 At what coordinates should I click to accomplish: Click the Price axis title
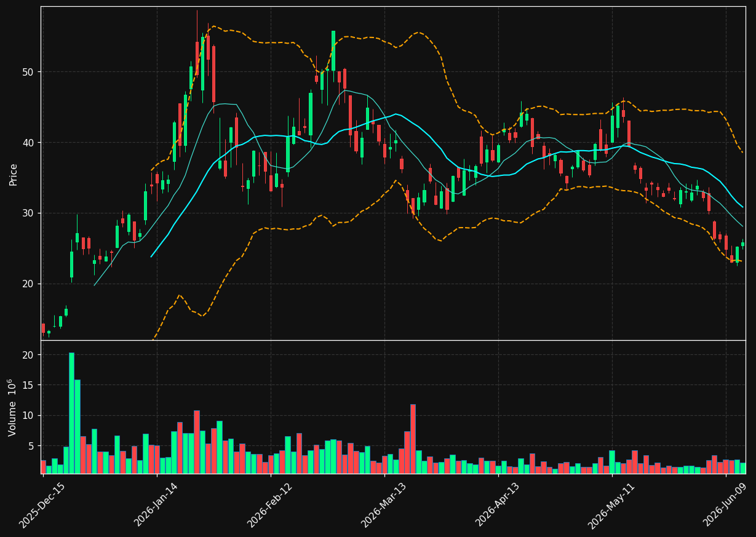pyautogui.click(x=14, y=174)
